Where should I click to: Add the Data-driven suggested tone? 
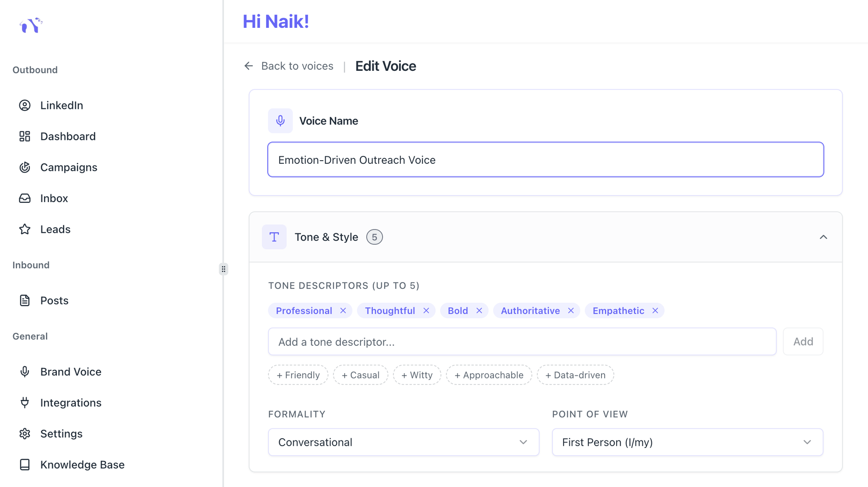point(575,375)
